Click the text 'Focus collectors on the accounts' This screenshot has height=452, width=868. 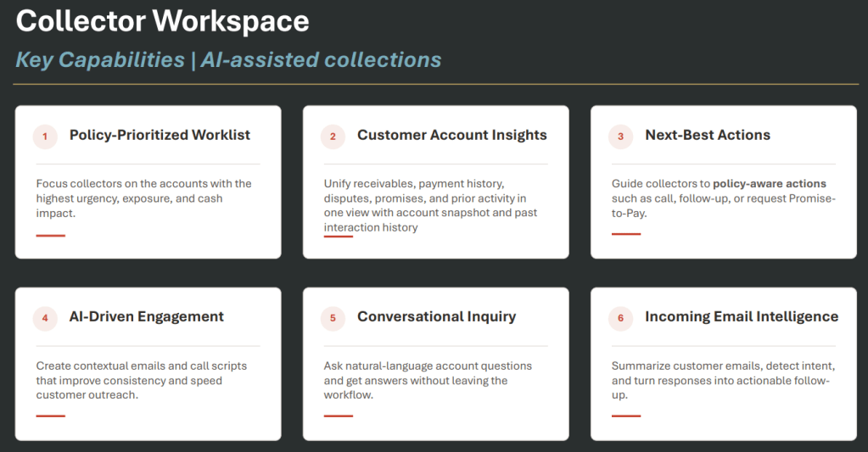pyautogui.click(x=114, y=184)
